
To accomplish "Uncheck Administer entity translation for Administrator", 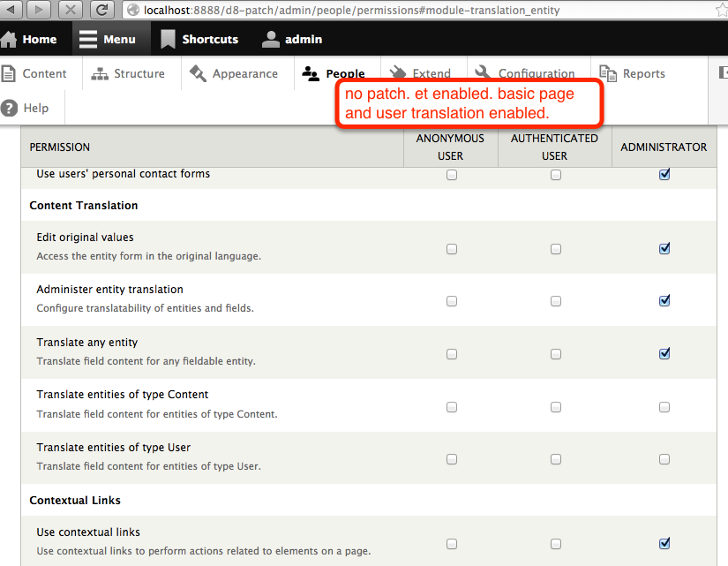I will 664,300.
